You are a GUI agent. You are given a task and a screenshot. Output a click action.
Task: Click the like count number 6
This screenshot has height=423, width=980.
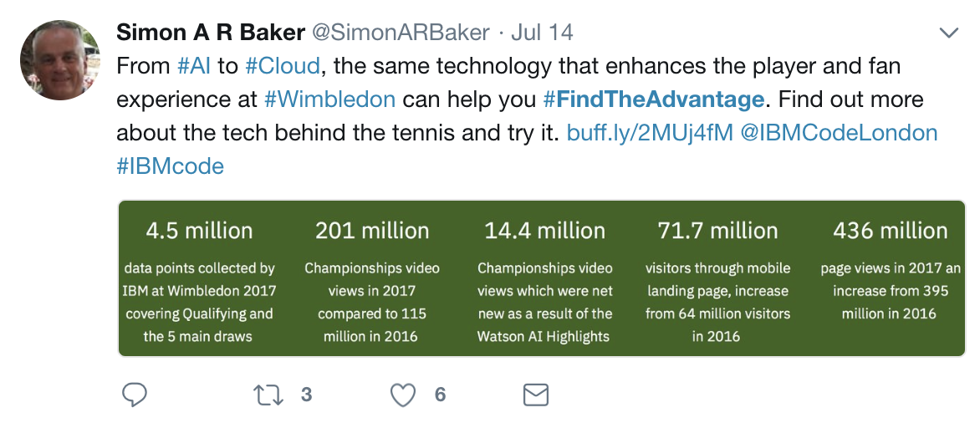click(x=440, y=395)
